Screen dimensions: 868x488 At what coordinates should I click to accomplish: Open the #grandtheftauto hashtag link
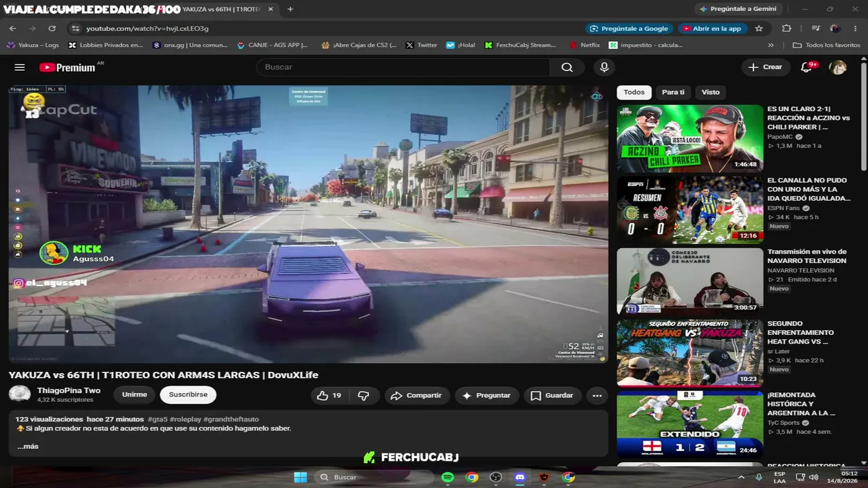[x=231, y=419]
